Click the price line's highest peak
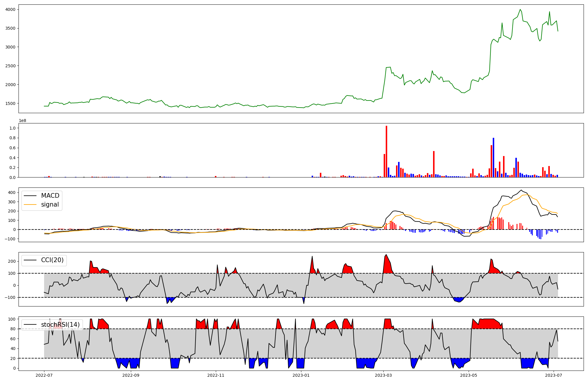The width and height of the screenshot is (588, 382). tap(520, 9)
